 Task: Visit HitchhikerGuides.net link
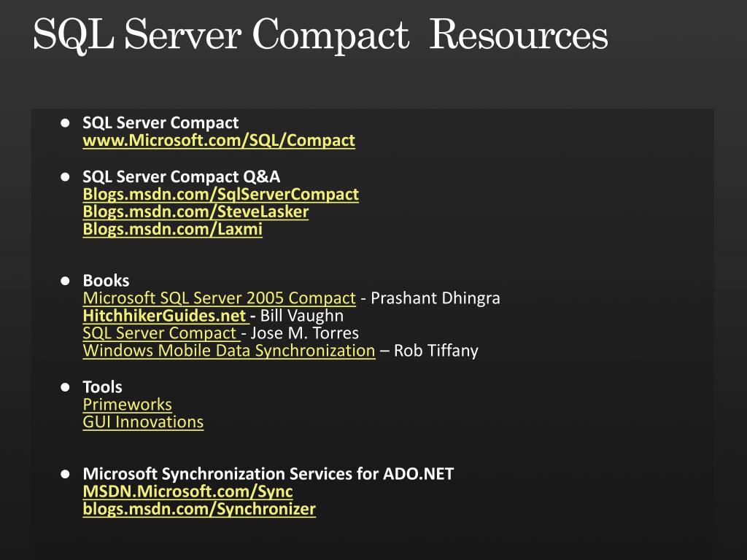pyautogui.click(x=165, y=316)
